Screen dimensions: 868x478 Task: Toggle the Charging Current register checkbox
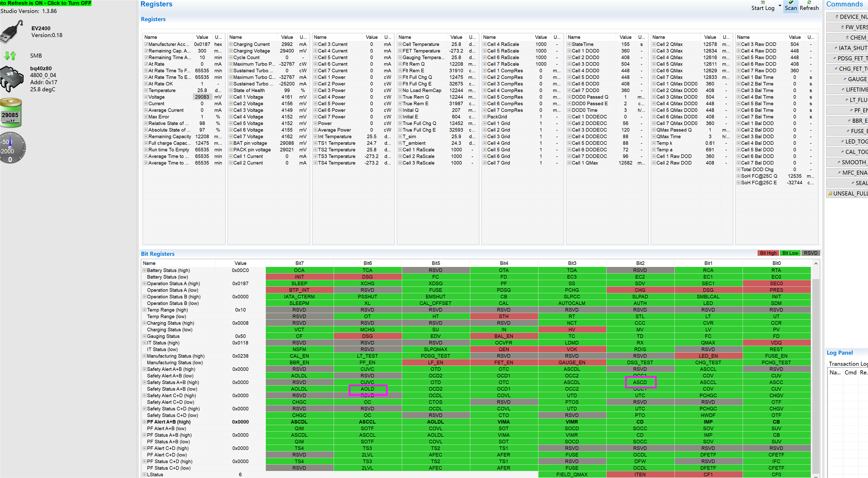[x=231, y=44]
